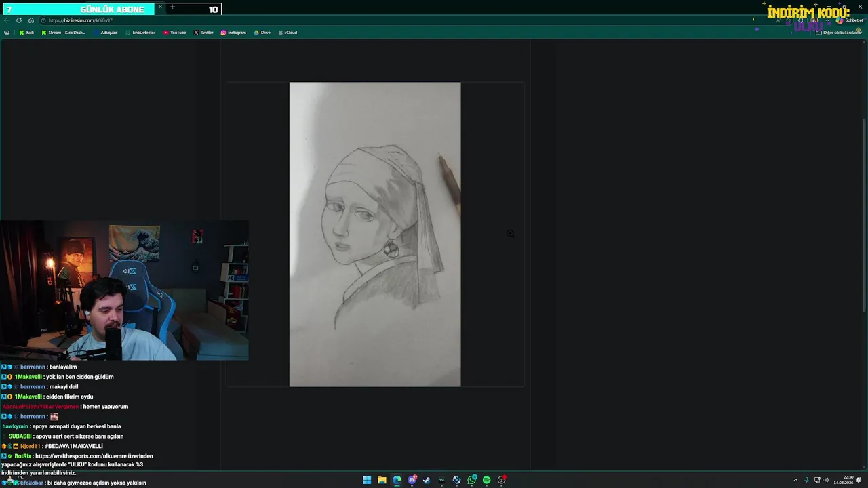
Task: Click the username EfeZobar in chat
Action: click(x=32, y=483)
